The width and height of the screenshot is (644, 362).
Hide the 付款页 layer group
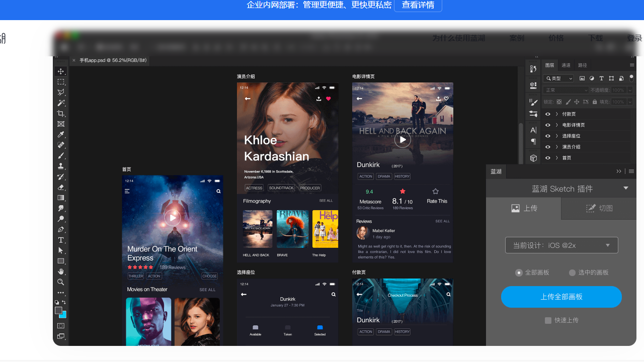pyautogui.click(x=548, y=114)
